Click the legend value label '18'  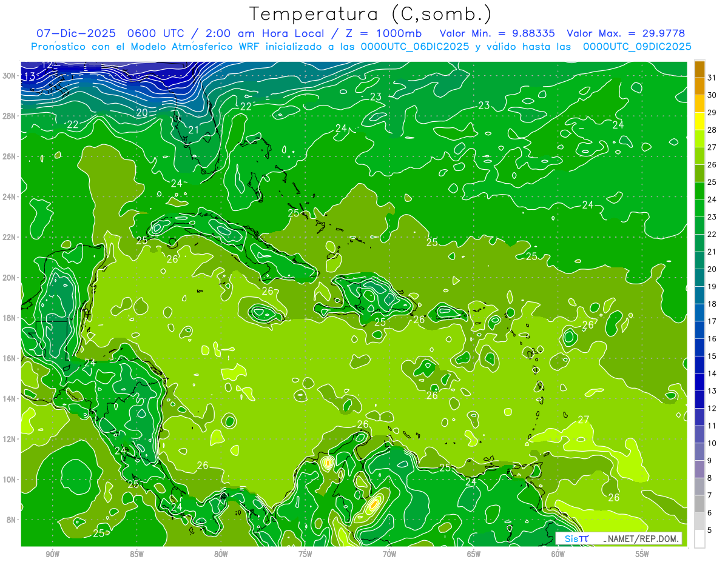[712, 304]
